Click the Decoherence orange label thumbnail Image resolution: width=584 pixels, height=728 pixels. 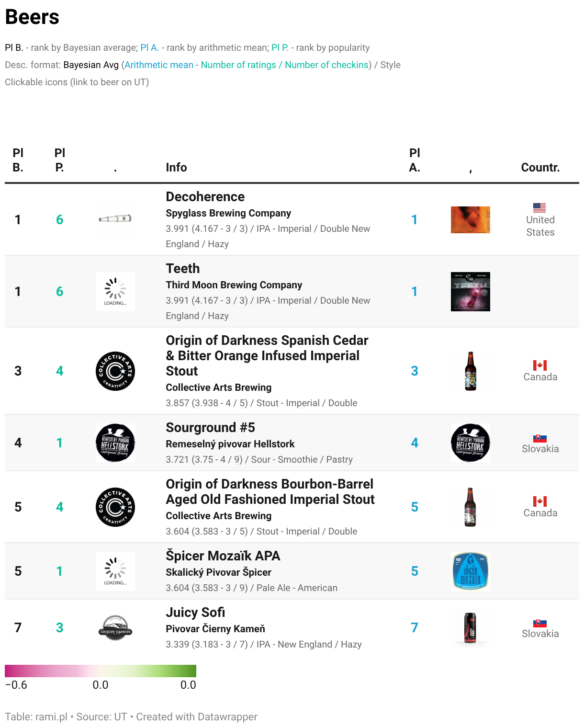(471, 220)
